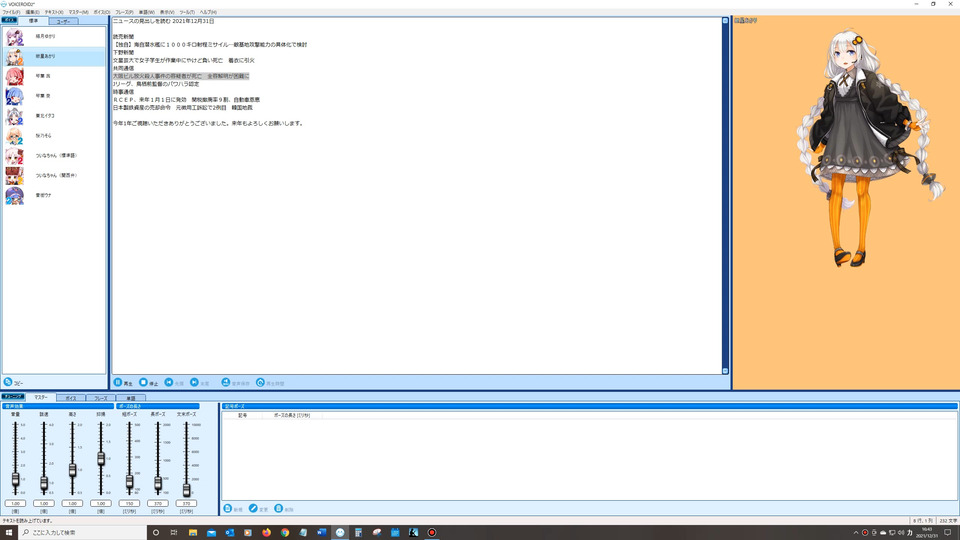Open the 表示(V) menu
Image resolution: width=960 pixels, height=540 pixels.
click(167, 12)
